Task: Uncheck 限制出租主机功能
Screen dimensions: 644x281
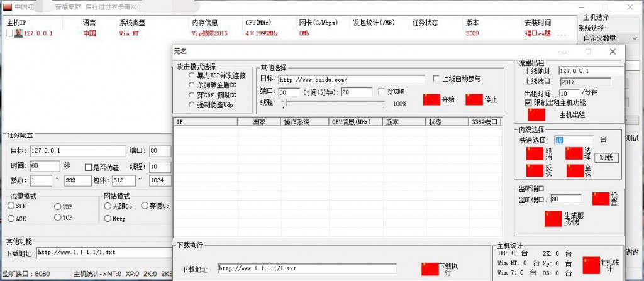Action: (528, 102)
